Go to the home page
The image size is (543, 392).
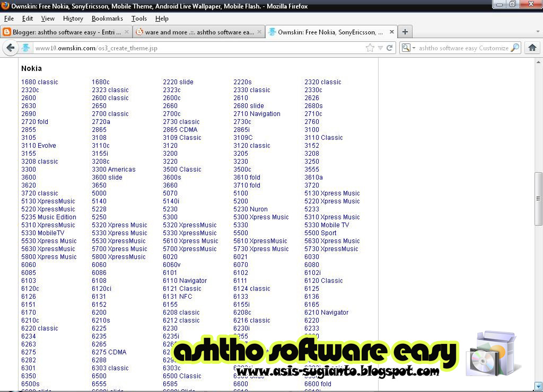pyautogui.click(x=532, y=48)
